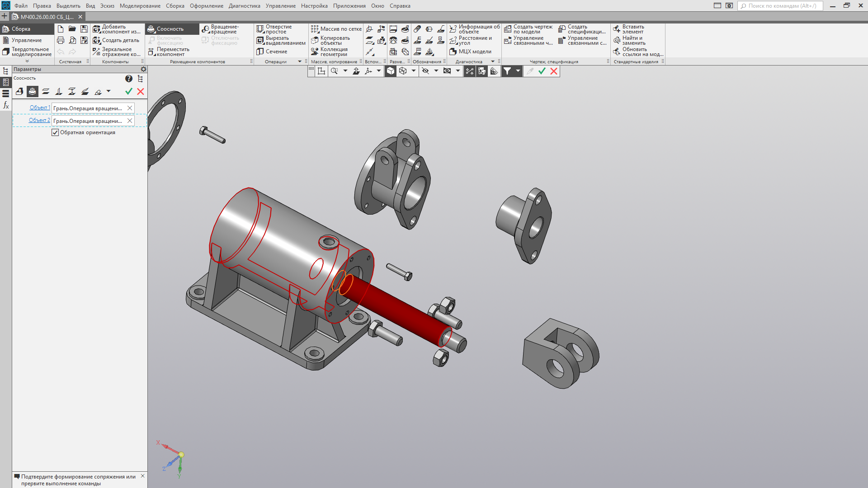The image size is (868, 488).
Task: Toggle the Обратная ориентация checkbox
Action: (55, 132)
